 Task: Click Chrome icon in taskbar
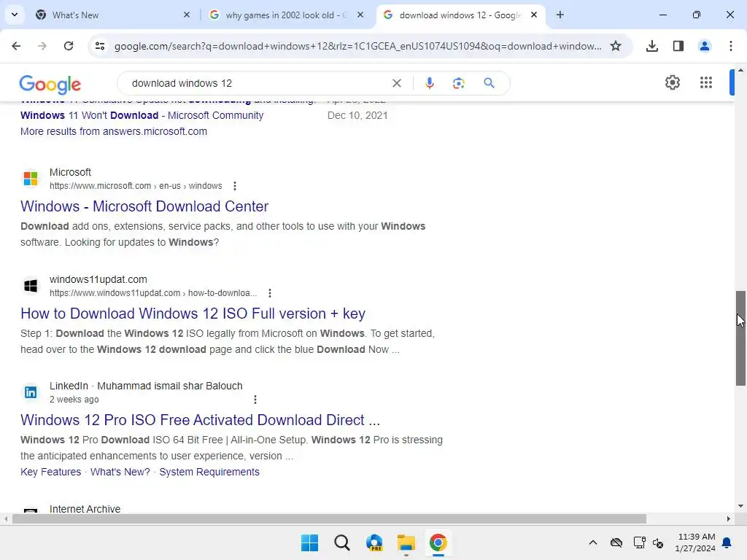coord(438,542)
